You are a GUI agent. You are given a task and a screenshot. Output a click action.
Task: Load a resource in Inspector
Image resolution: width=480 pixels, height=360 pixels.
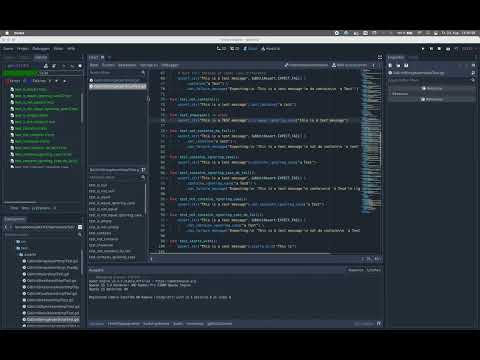click(x=398, y=65)
